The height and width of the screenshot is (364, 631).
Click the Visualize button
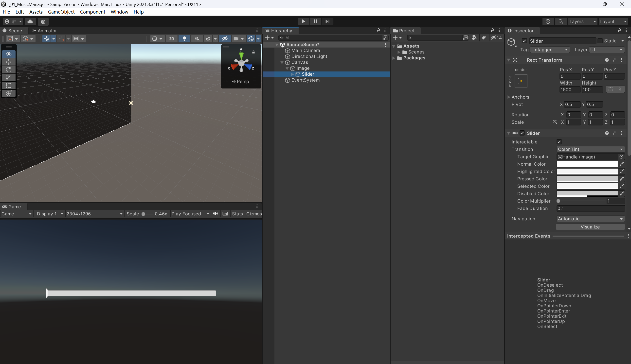click(590, 227)
